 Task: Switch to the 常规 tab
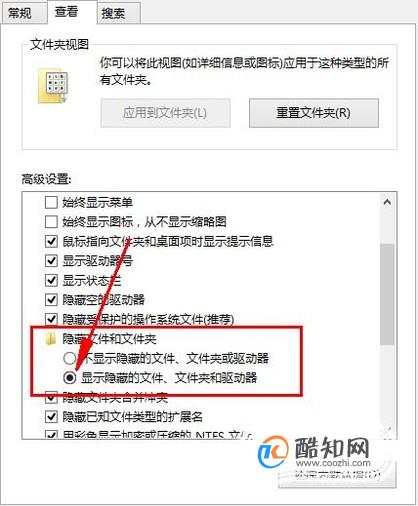tap(20, 14)
